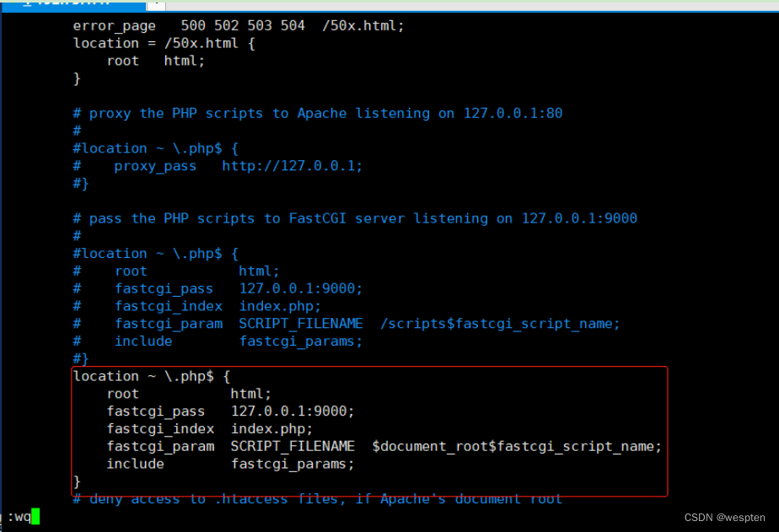Viewport: 779px width, 532px height.
Task: Click the green cursor block after :wq
Action: tap(35, 516)
